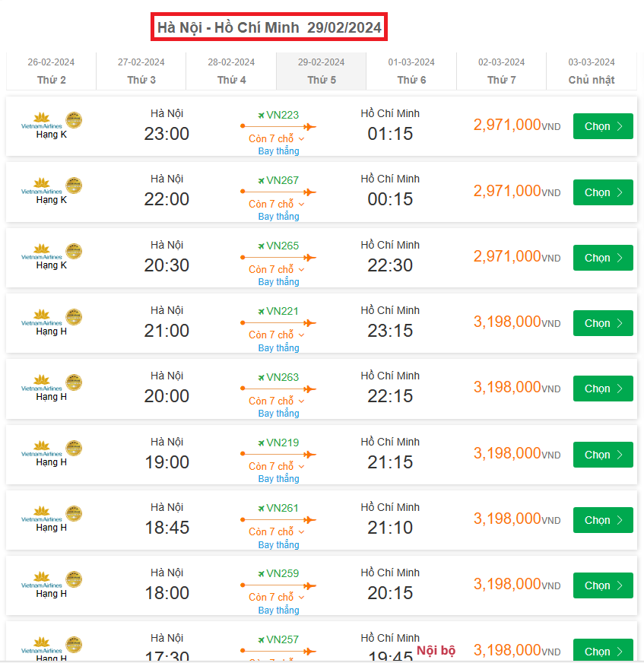Image resolution: width=644 pixels, height=663 pixels.
Task: Switch to 26-02-2024 Thứ 2 date tab
Action: (51, 71)
